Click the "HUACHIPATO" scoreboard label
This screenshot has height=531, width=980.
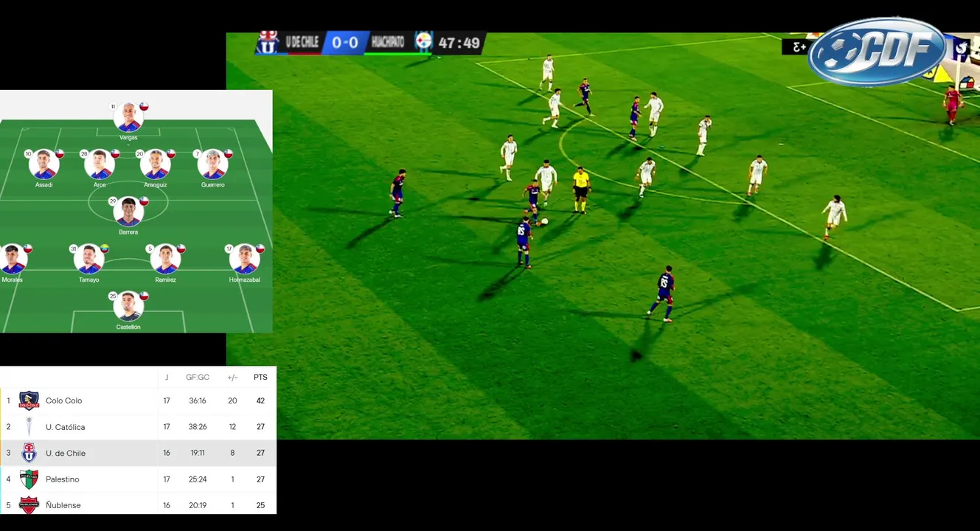(x=388, y=42)
